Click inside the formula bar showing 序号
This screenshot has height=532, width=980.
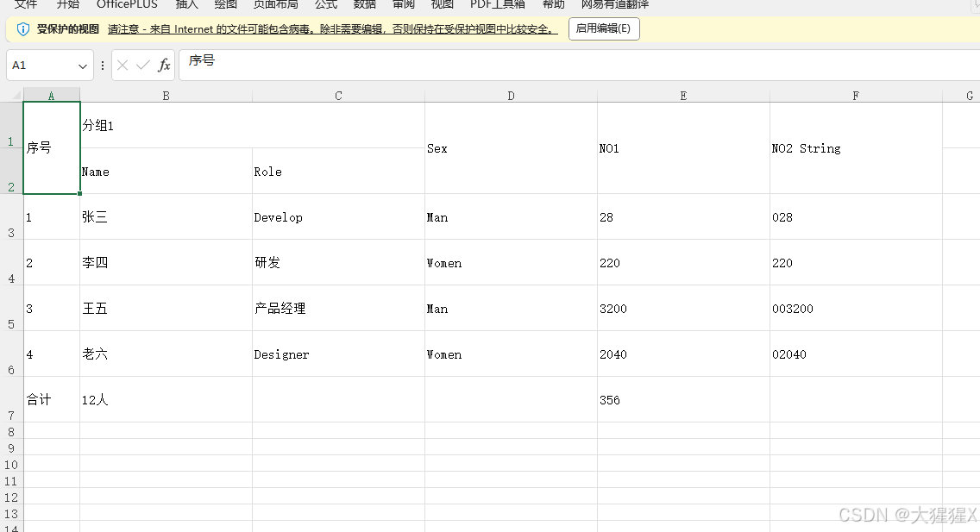(579, 65)
